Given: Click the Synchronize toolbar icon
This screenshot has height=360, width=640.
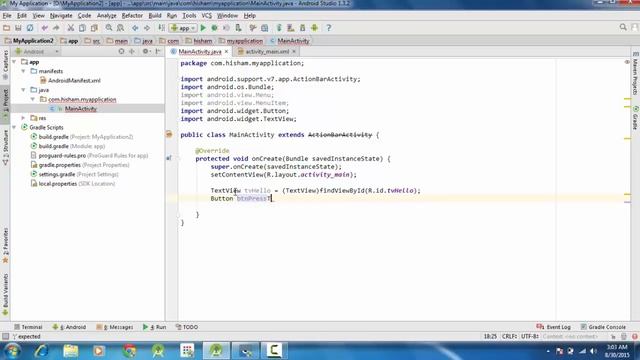Looking at the screenshot, I should tap(30, 28).
